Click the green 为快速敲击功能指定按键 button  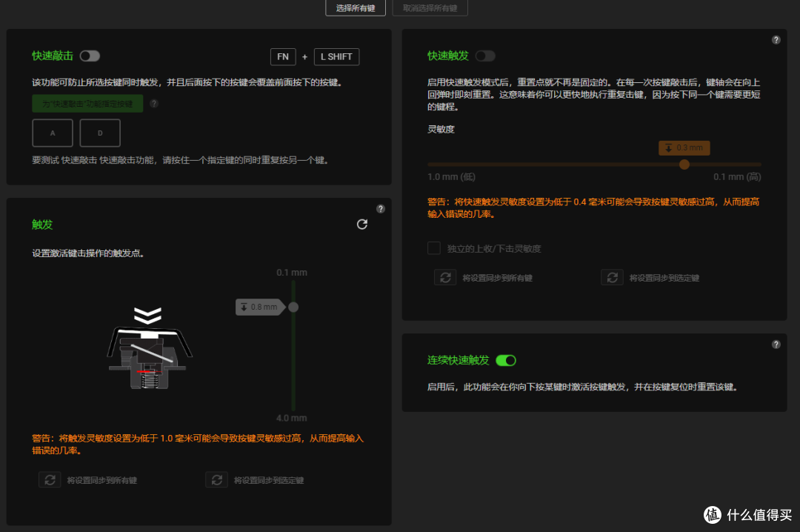[x=87, y=104]
